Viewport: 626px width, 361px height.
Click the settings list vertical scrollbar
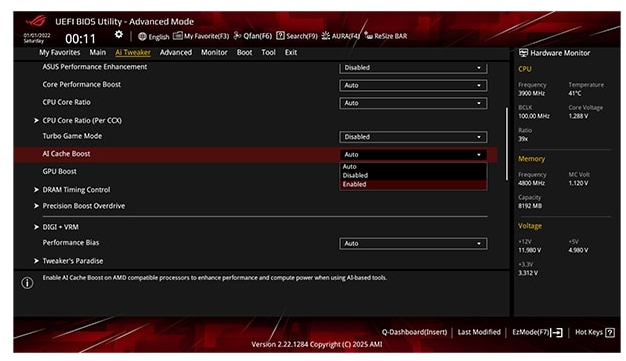507,144
